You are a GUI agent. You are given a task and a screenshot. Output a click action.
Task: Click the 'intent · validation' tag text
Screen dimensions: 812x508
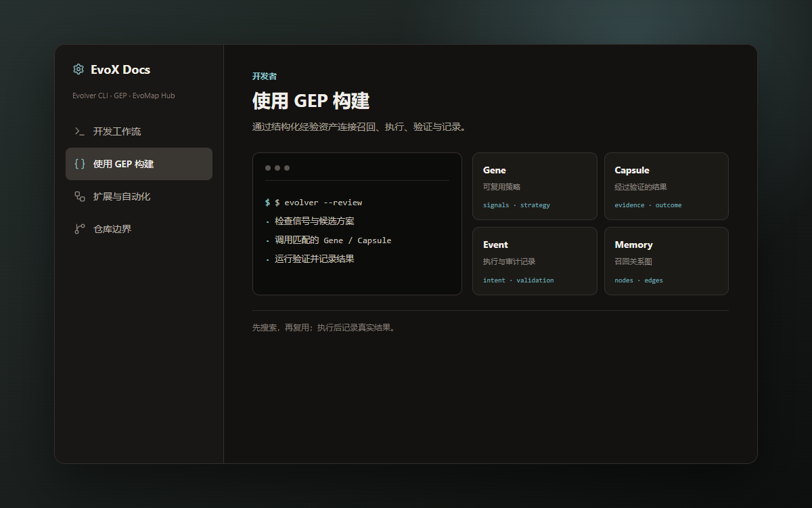(518, 280)
